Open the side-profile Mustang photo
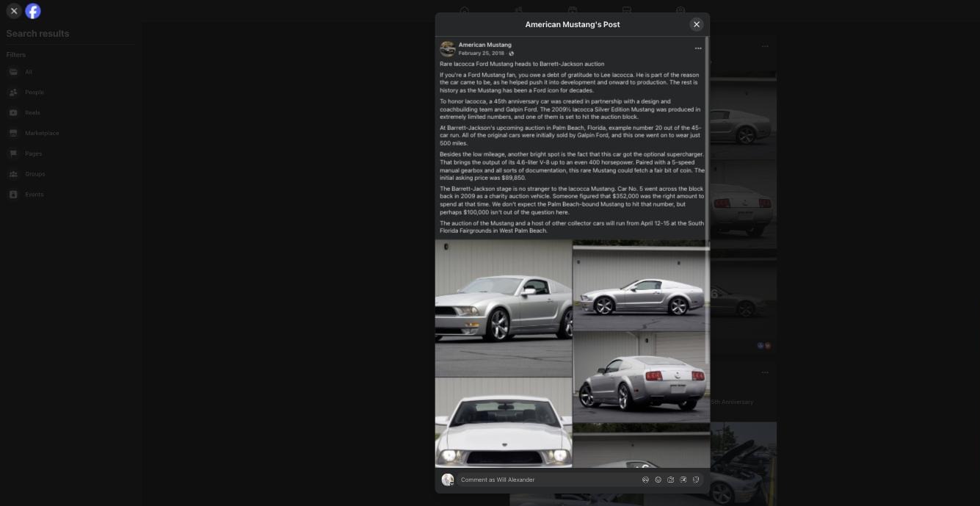The image size is (980, 506). coord(642,285)
